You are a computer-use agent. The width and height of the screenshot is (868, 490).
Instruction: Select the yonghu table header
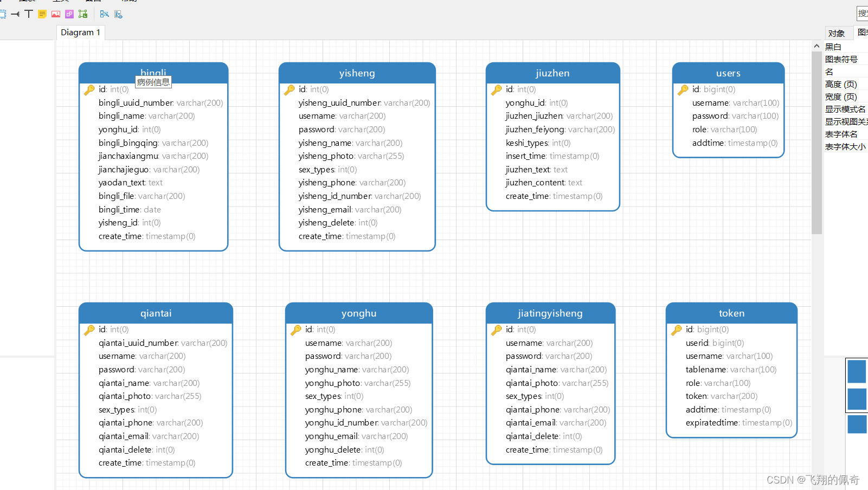359,313
